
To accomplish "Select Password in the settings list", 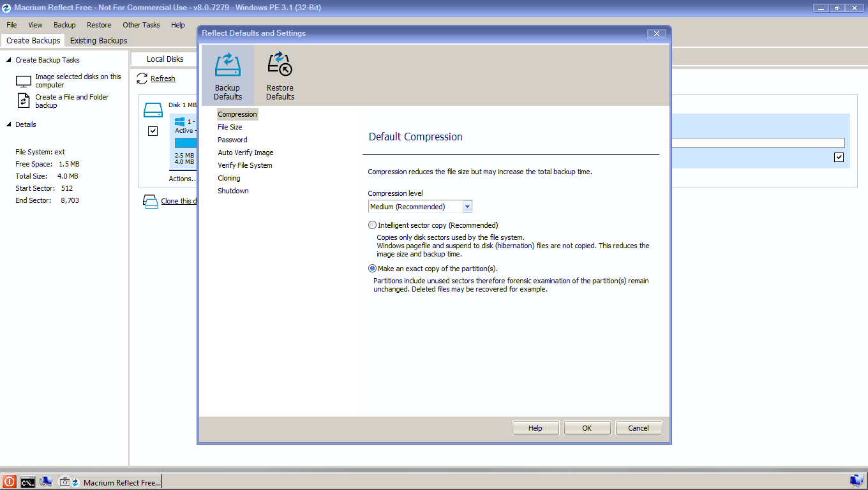I will [232, 140].
